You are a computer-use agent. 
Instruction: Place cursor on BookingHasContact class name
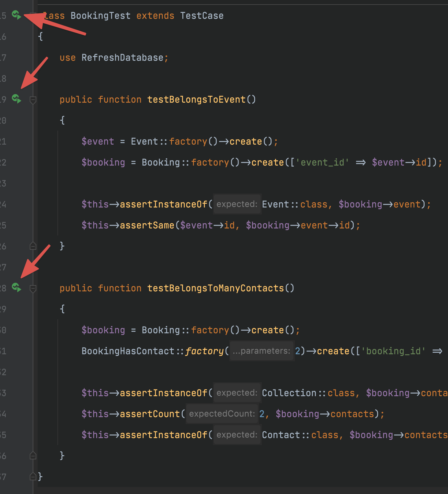pos(128,351)
